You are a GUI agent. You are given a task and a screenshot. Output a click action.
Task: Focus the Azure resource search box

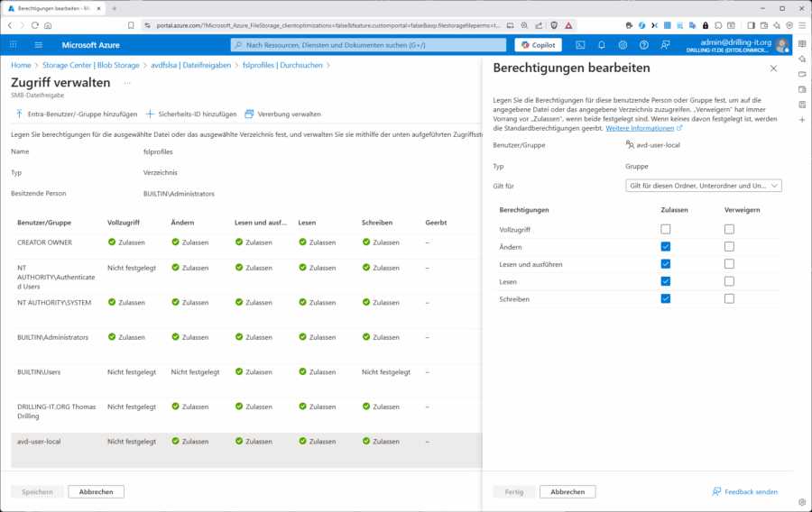coord(368,45)
